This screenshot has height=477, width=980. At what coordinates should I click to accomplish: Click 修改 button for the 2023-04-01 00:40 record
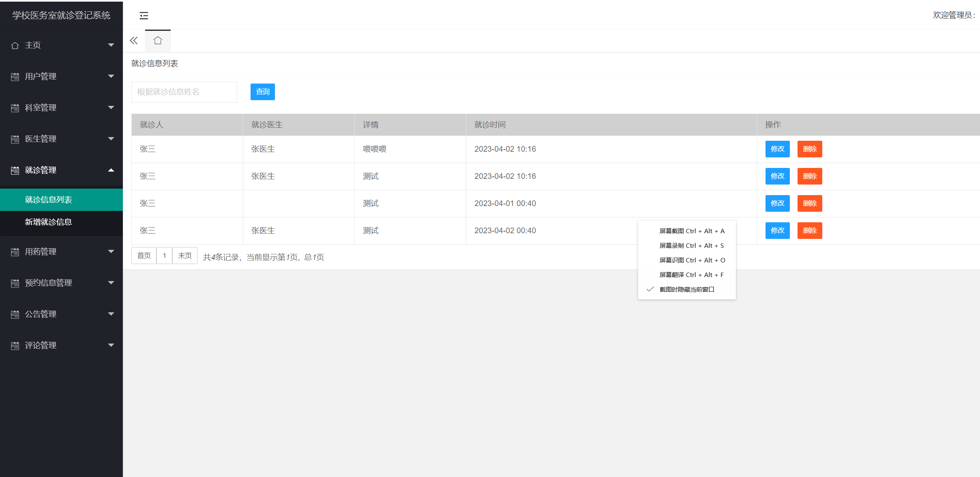tap(777, 203)
